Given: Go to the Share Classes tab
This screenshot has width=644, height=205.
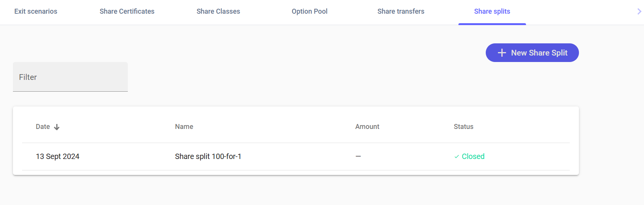Looking at the screenshot, I should 218,11.
